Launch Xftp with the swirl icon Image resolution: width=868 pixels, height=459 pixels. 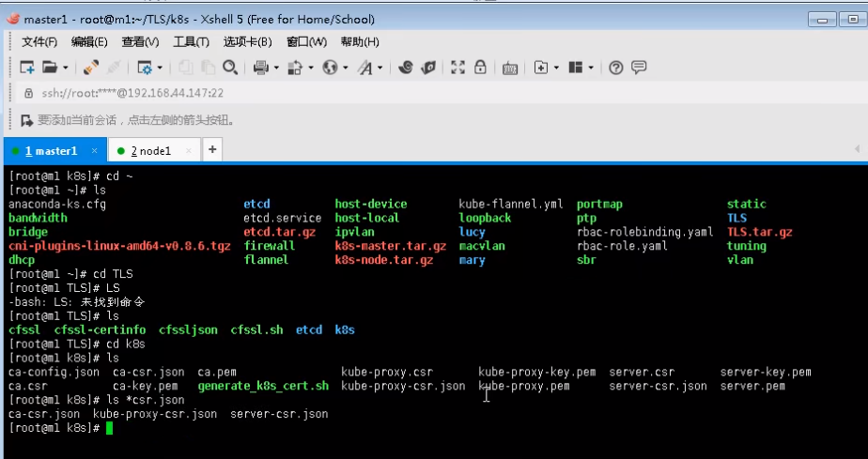click(406, 68)
